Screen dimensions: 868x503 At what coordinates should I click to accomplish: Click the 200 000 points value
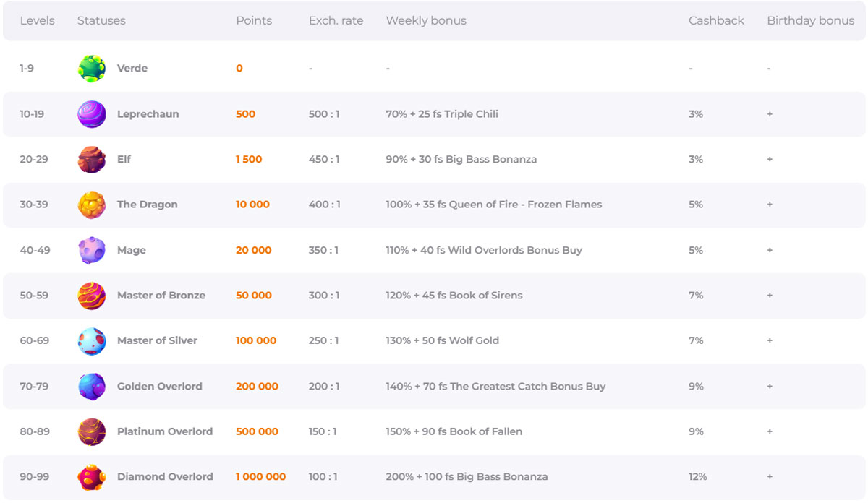coord(257,386)
